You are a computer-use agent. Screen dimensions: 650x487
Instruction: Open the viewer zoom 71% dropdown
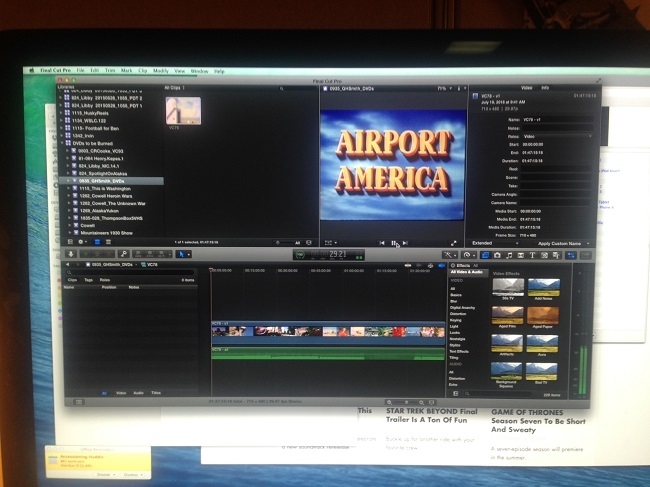click(x=443, y=89)
